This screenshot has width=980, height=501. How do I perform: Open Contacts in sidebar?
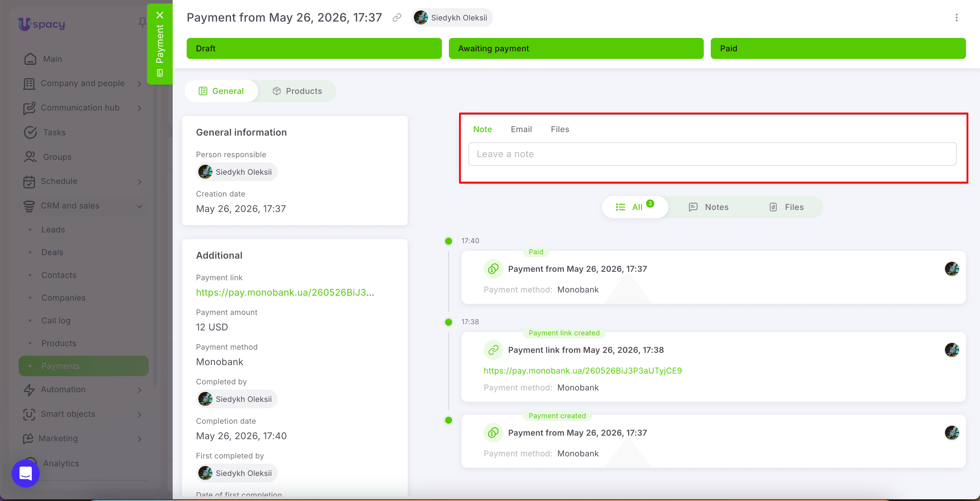click(59, 275)
